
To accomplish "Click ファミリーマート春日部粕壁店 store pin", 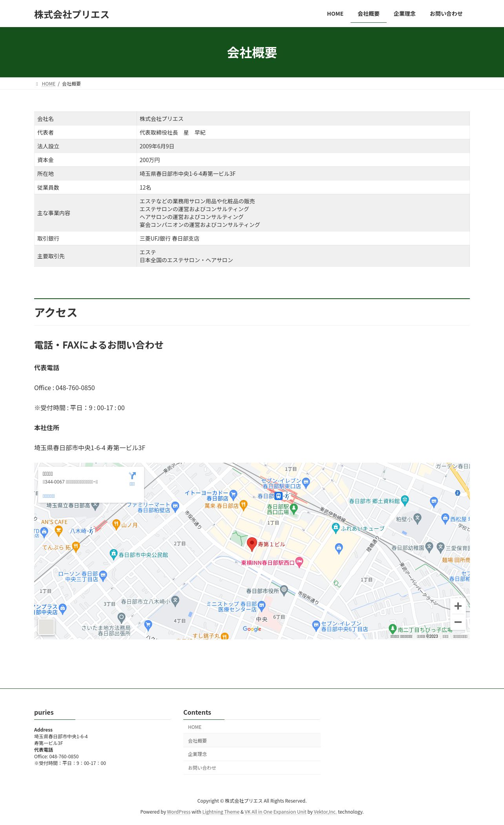I will click(175, 506).
